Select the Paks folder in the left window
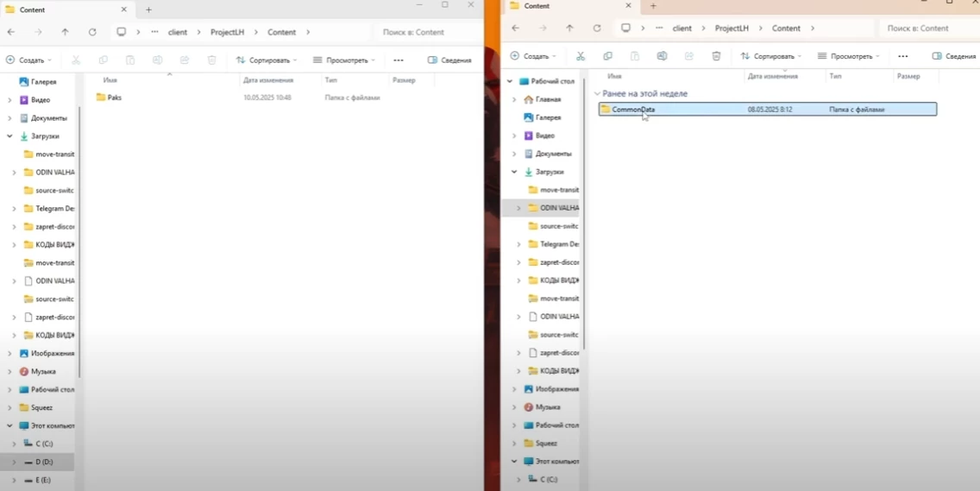980x491 pixels. 114,98
